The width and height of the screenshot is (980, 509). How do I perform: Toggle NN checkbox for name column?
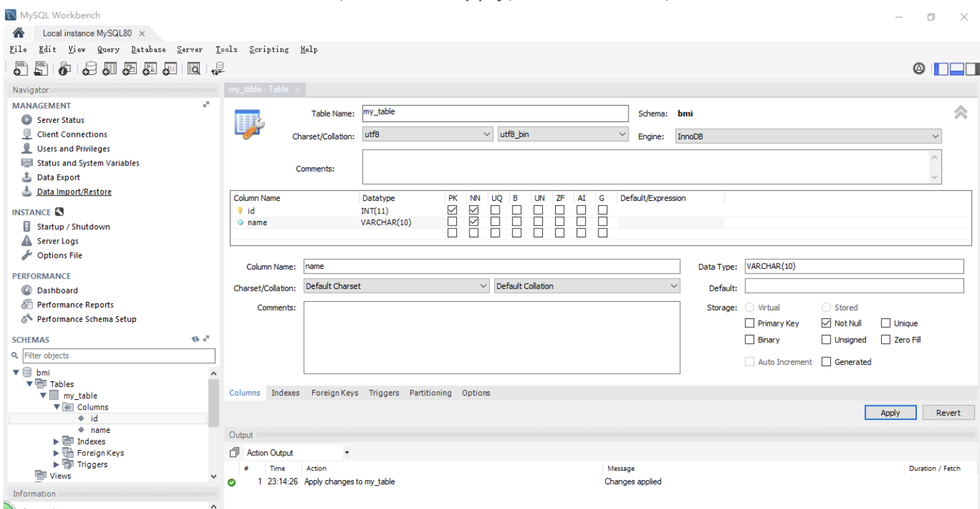pyautogui.click(x=474, y=222)
